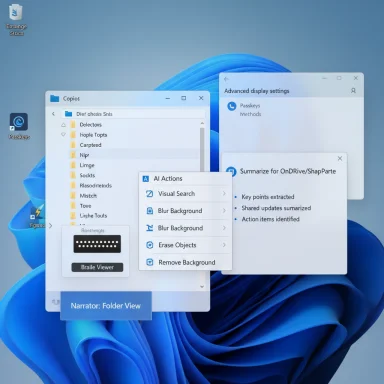Select the Hople Topts folder name
Image resolution: width=384 pixels, height=384 pixels.
tap(93, 135)
